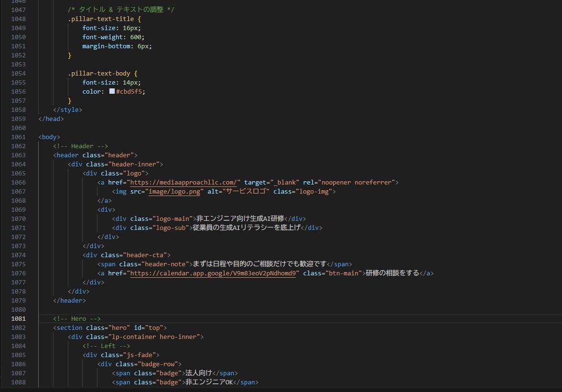Click the CSS comment タイトル & テキストの調整
The image size is (562, 392).
tap(121, 10)
